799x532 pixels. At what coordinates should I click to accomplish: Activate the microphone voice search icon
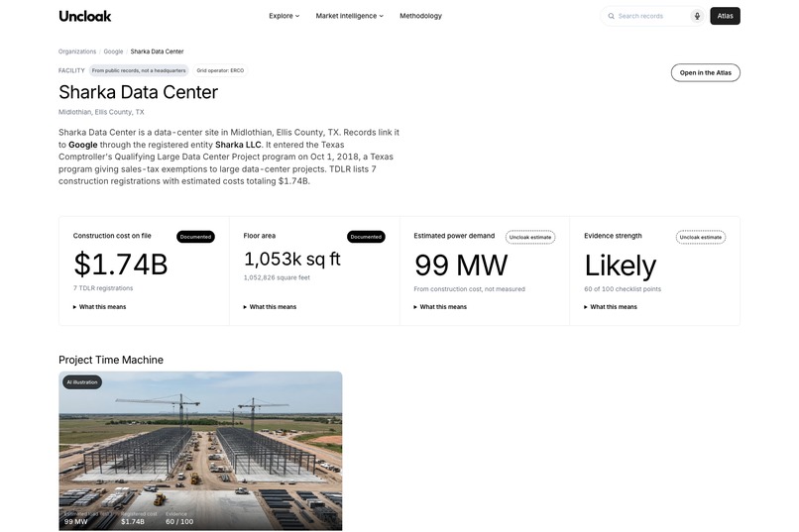coord(697,16)
